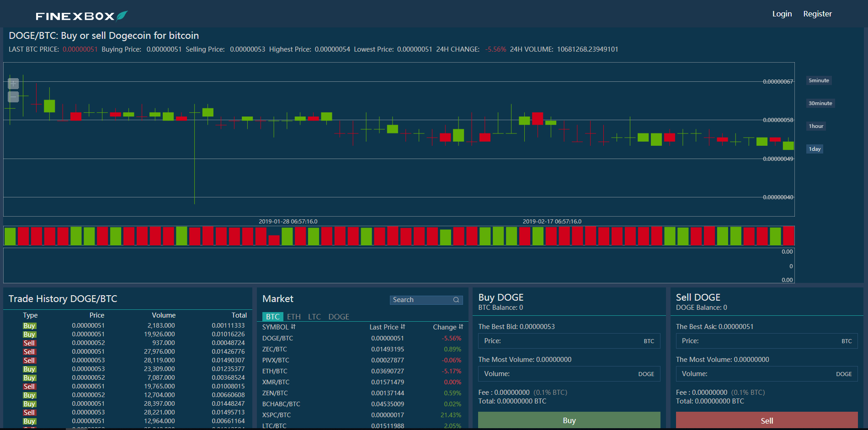Switch to the DOGE market tab
Viewport: 868px width, 430px height.
pyautogui.click(x=339, y=317)
